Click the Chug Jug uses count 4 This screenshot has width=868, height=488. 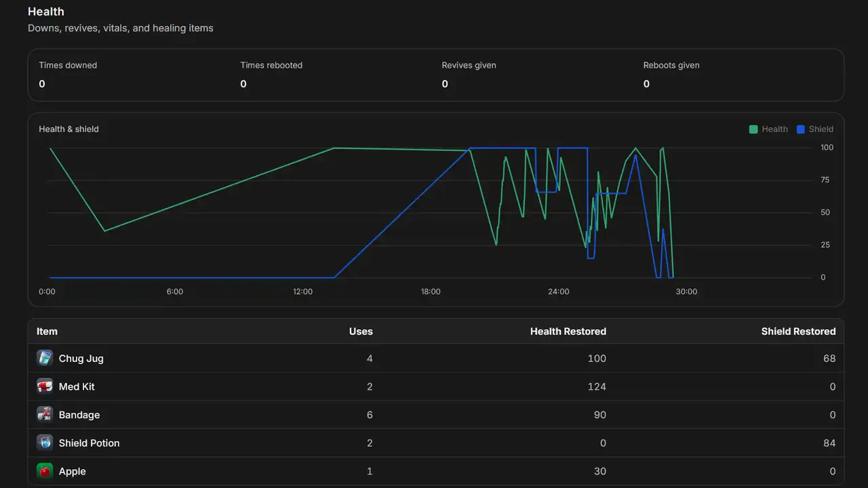(x=370, y=358)
